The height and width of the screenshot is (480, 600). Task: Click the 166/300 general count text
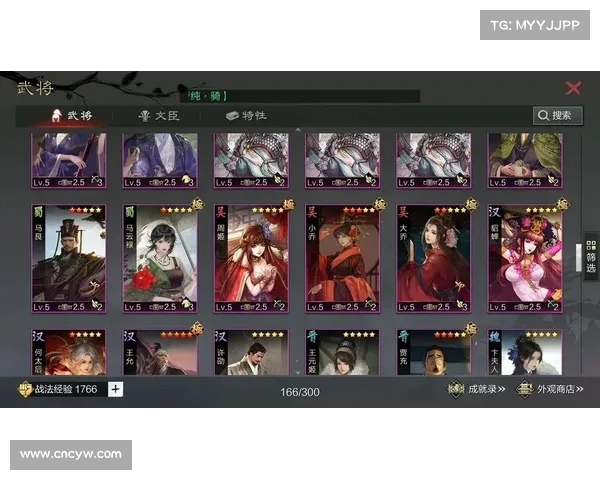pyautogui.click(x=300, y=392)
